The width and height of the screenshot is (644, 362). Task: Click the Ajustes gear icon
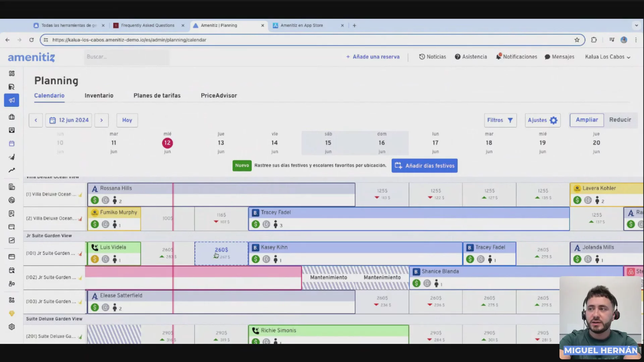pyautogui.click(x=553, y=120)
